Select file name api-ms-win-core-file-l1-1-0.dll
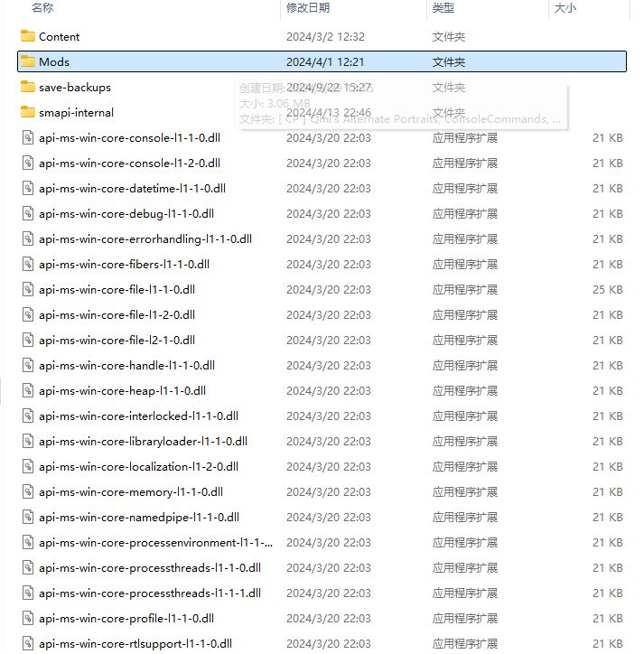 pyautogui.click(x=117, y=289)
